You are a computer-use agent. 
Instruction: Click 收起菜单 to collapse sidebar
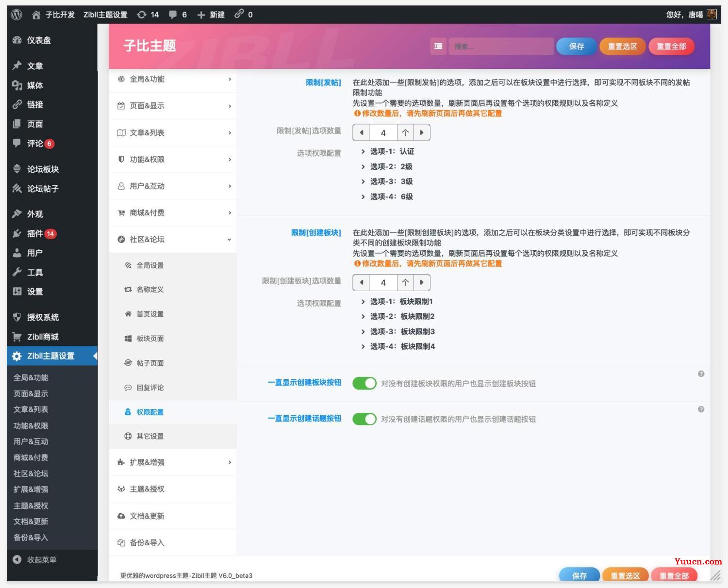tap(34, 559)
